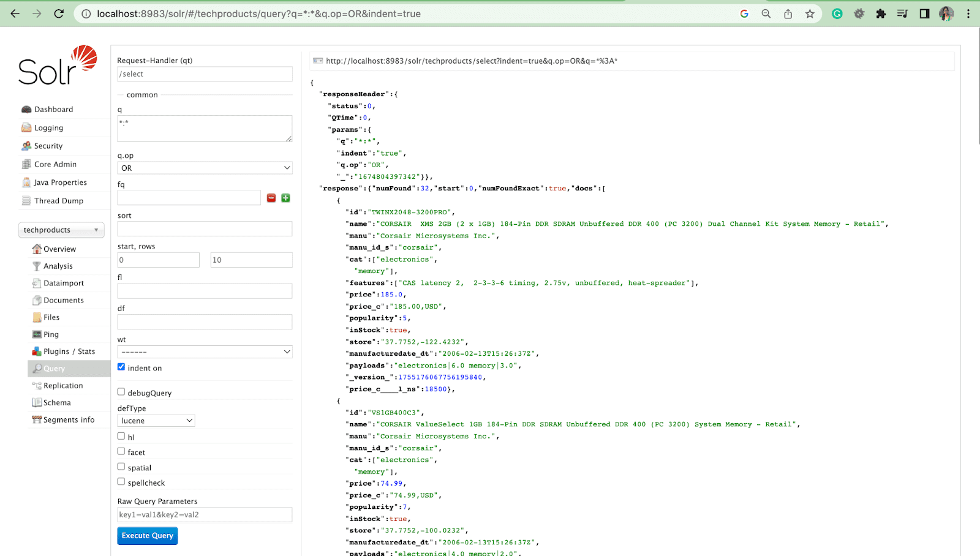Enable the debugQuery checkbox

121,392
